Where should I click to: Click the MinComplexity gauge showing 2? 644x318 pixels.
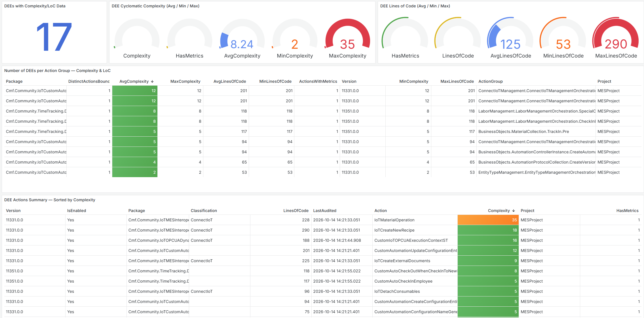(x=295, y=38)
